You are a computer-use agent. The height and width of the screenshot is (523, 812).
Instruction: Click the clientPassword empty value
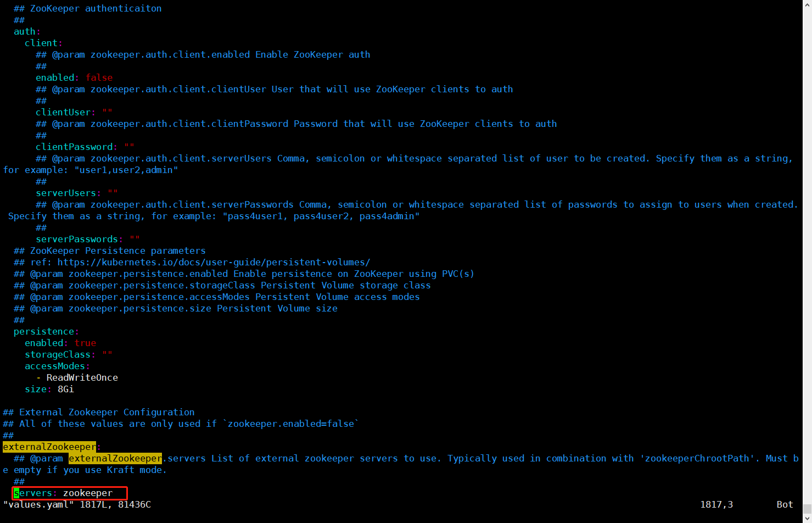coord(129,147)
